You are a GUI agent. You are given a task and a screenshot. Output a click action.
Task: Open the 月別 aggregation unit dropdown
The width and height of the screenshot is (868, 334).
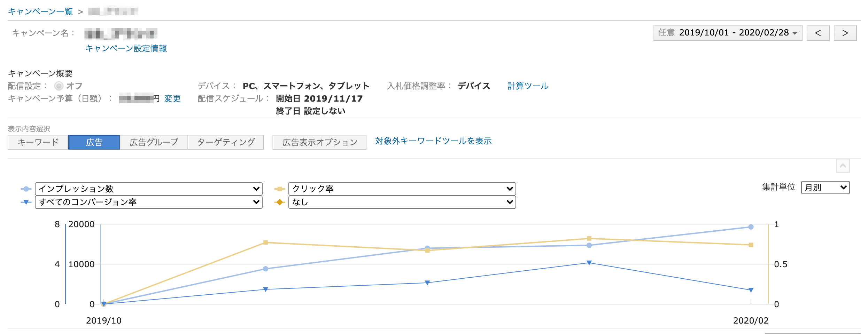[825, 188]
